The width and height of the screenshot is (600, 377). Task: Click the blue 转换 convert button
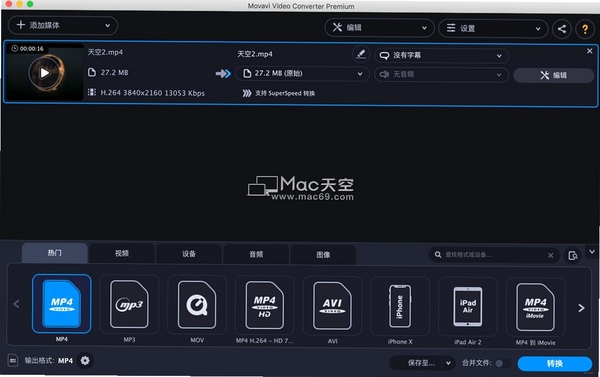(x=554, y=364)
